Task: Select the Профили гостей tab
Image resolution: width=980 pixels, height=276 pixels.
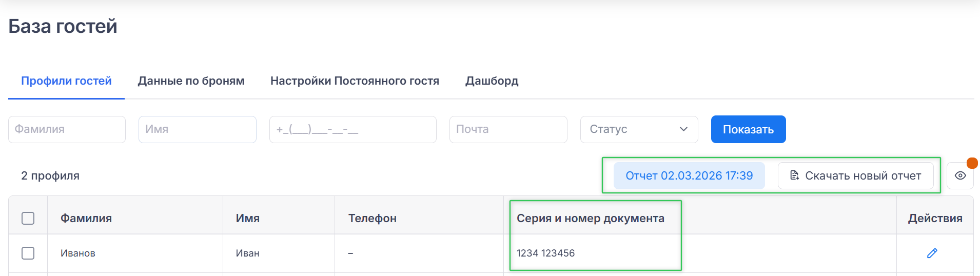Action: [66, 81]
